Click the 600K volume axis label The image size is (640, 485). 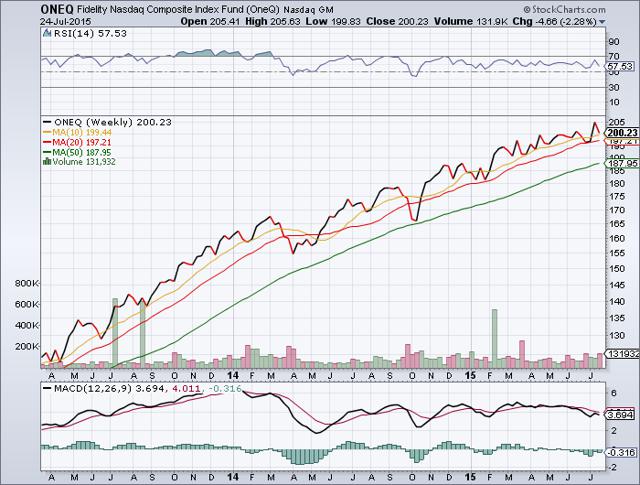click(27, 305)
